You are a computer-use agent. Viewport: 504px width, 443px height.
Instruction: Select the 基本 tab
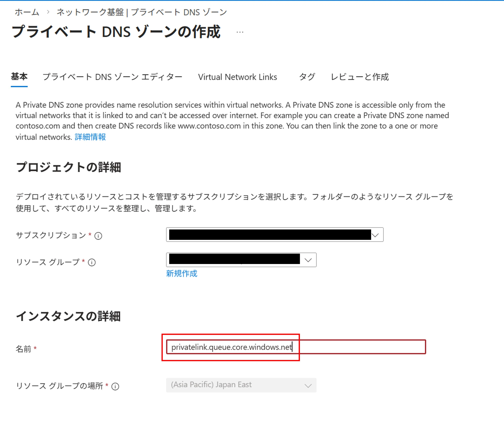tap(19, 77)
